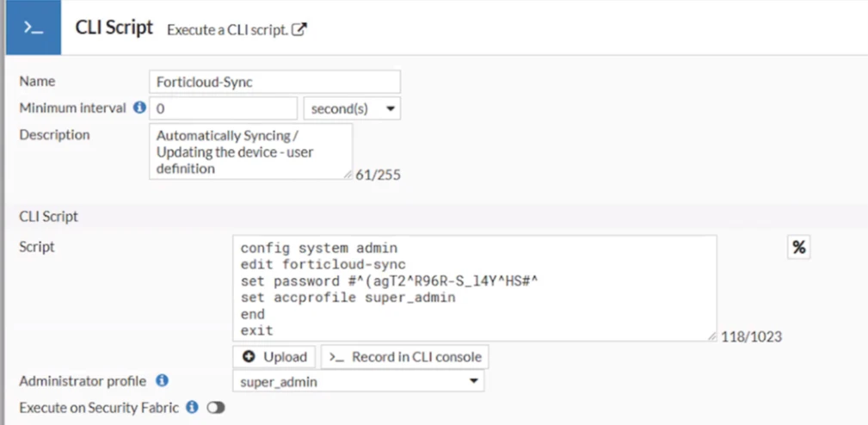Viewport: 868px width, 425px height.
Task: Click the plus icon on the Upload button
Action: (249, 357)
